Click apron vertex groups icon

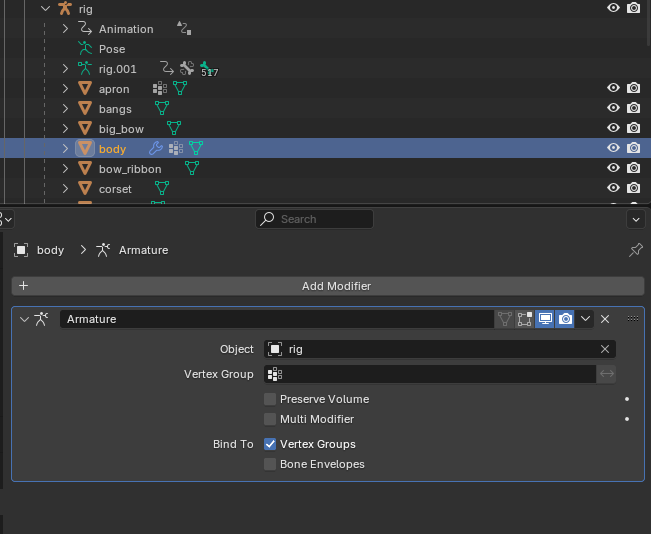point(160,88)
